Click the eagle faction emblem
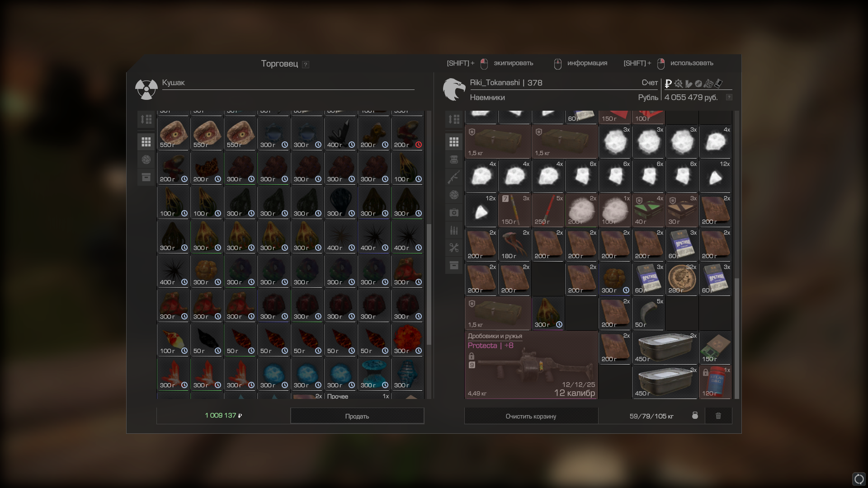Viewport: 868px width, 488px height. [454, 89]
